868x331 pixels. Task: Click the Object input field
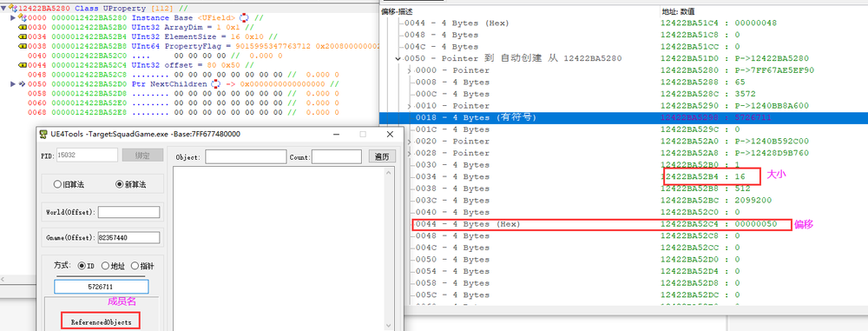tap(246, 157)
